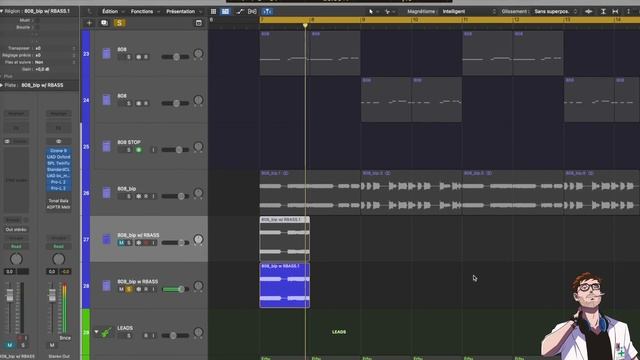640x360 pixels.
Task: Click the duplicate track icon
Action: tap(104, 23)
